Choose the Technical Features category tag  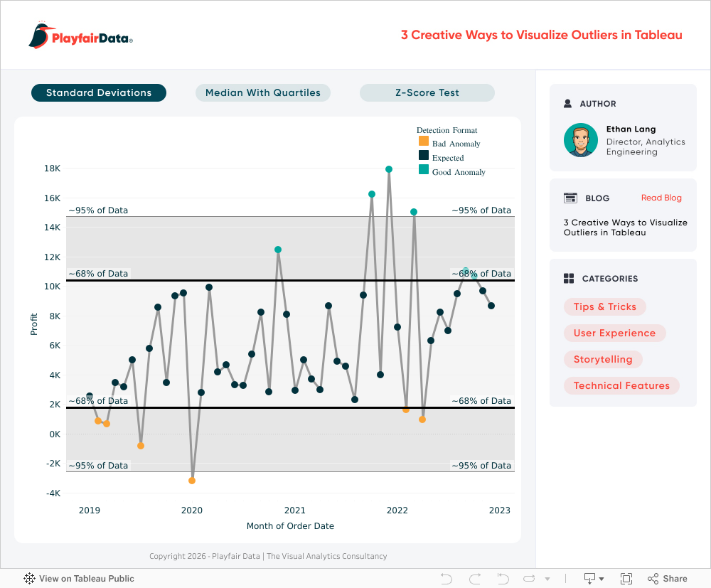tap(621, 386)
